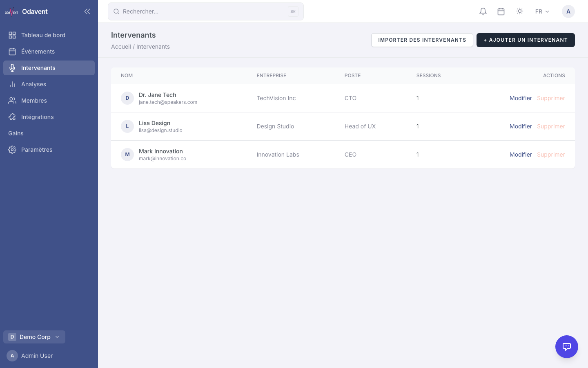This screenshot has height=368, width=588.
Task: Click Lisa Design's avatar initial
Action: click(x=127, y=126)
